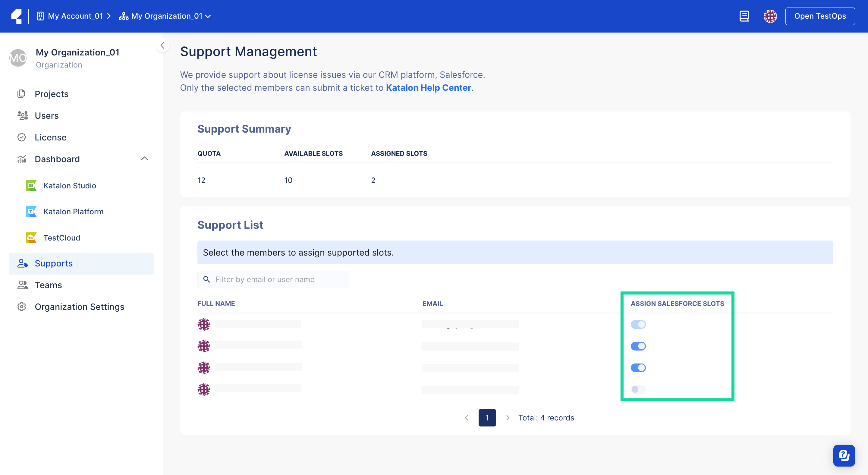Viewport: 868px width, 475px height.
Task: Click My Account_01 breadcrumb
Action: click(x=75, y=16)
